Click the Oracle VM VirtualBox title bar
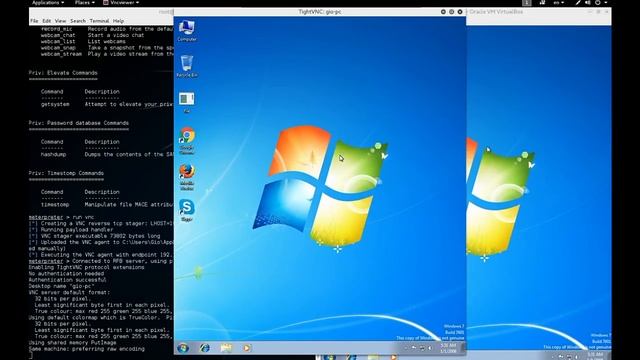Screen dimensions: 640x360 click(496, 12)
